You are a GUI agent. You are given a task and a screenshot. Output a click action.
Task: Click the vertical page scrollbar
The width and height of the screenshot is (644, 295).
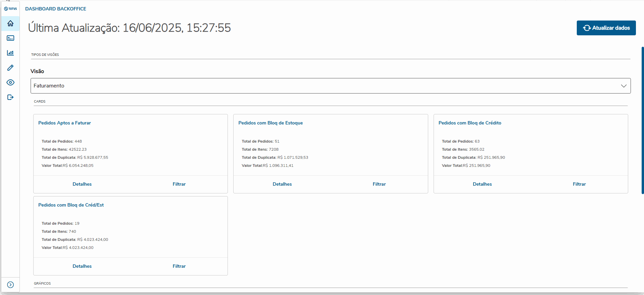pyautogui.click(x=642, y=120)
